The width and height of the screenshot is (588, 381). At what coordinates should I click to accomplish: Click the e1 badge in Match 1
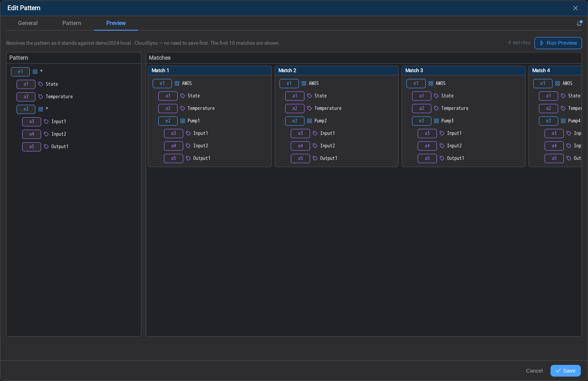point(162,84)
